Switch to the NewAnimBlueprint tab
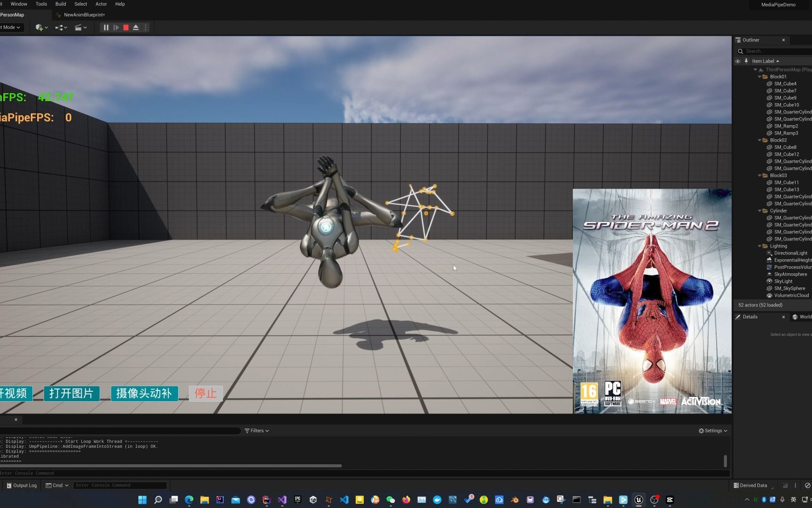 [x=84, y=15]
